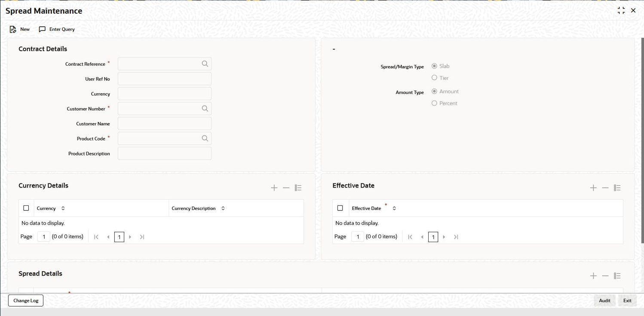The height and width of the screenshot is (316, 644).
Task: Click the vertical scrollbar thumb
Action: click(642, 141)
